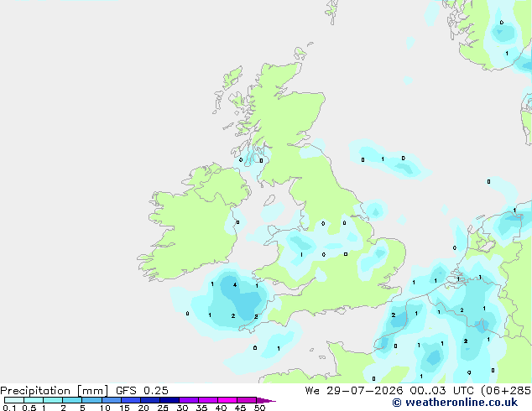Select the lightest 0.1–0.5 mm legend swatch
Image resolution: width=532 pixels, height=411 pixels.
[14, 400]
